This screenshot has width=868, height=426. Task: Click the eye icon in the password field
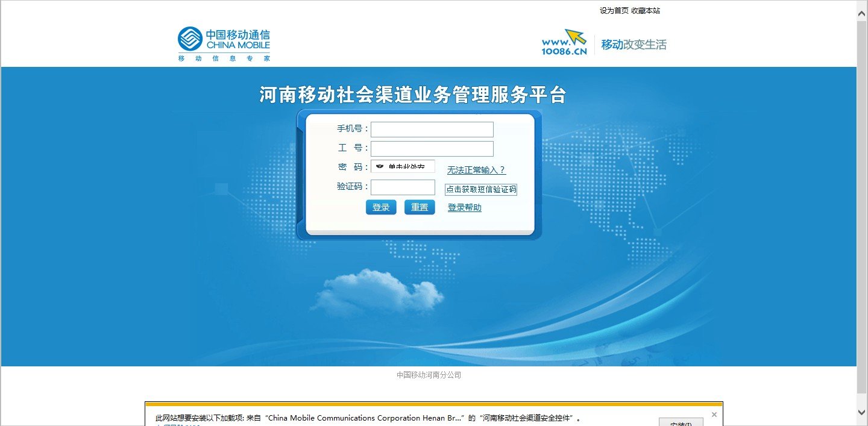(379, 166)
